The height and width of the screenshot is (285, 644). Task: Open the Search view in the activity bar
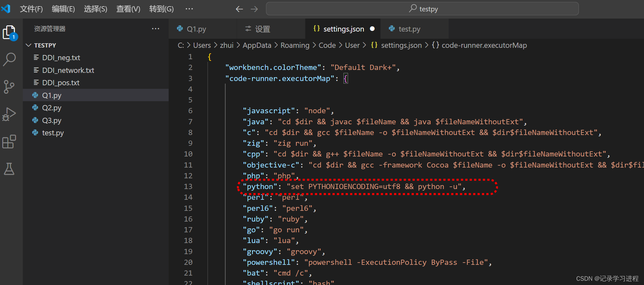[x=9, y=60]
